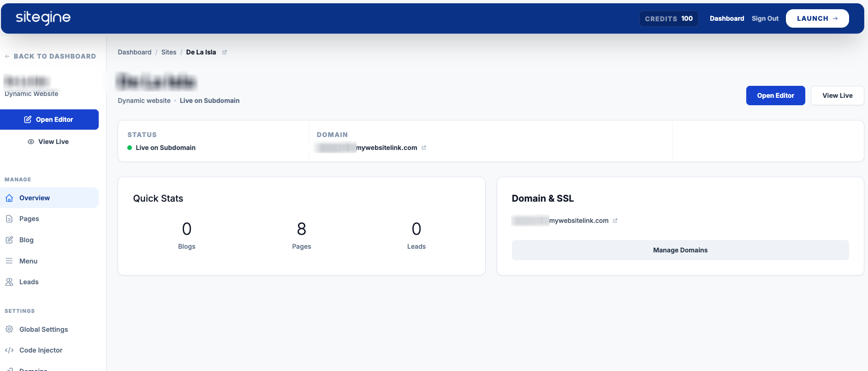Go to the Blog section
This screenshot has height=371, width=868.
pos(49,240)
